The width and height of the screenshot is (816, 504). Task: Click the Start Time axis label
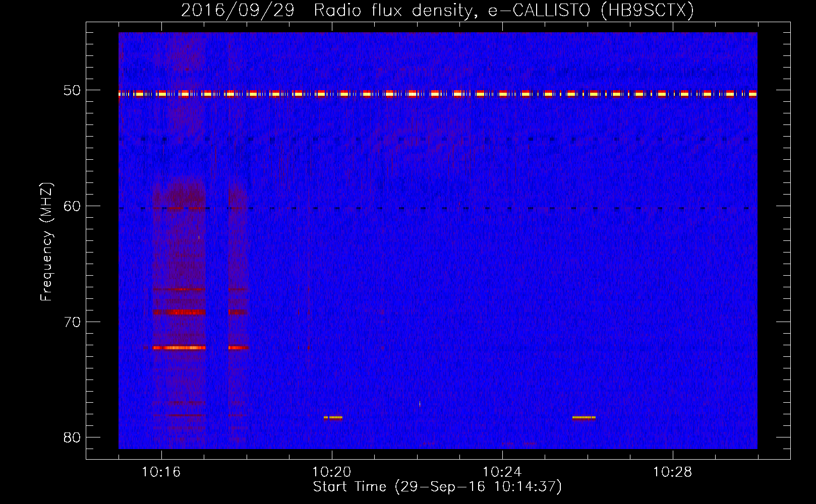(x=437, y=487)
